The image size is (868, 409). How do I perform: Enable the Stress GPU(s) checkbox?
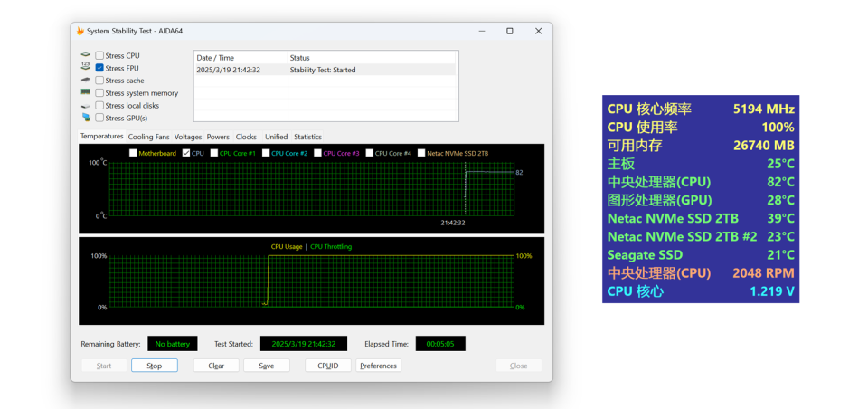tap(99, 118)
